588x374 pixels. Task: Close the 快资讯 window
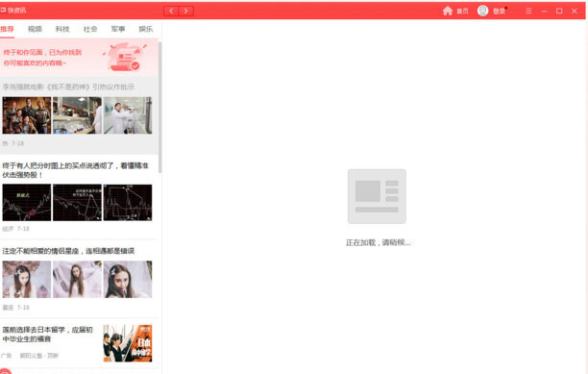[x=575, y=11]
